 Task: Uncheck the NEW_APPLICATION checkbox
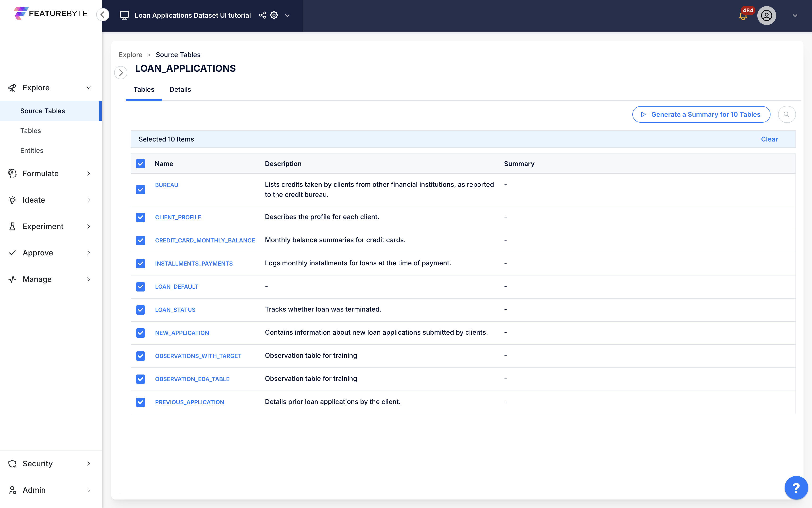[x=140, y=333]
